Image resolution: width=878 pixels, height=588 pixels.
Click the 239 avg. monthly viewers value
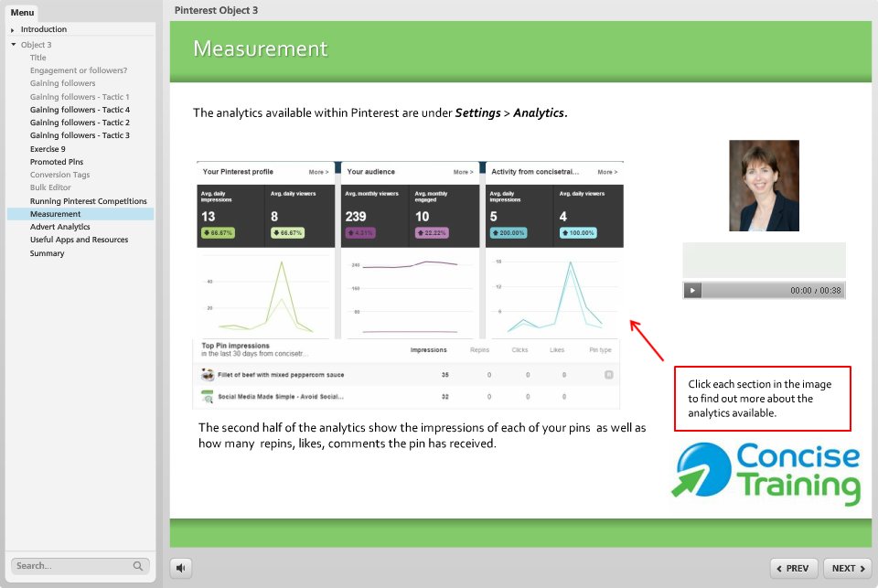click(356, 216)
